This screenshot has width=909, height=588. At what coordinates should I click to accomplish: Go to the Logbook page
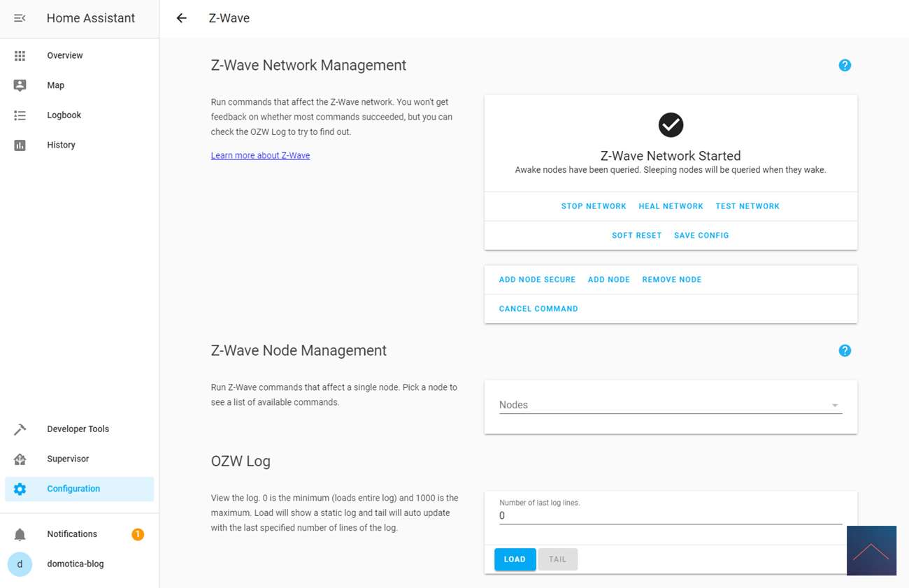point(64,115)
